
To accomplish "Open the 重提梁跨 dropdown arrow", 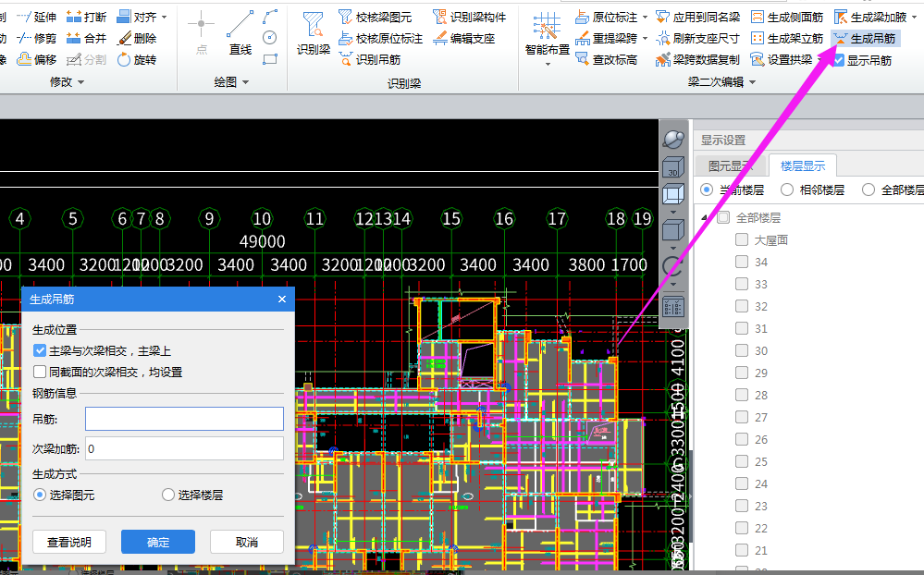I will 645,38.
